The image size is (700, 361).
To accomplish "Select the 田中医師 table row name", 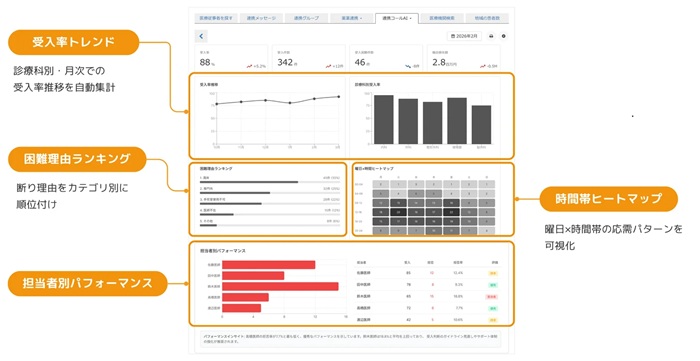I will pos(364,284).
